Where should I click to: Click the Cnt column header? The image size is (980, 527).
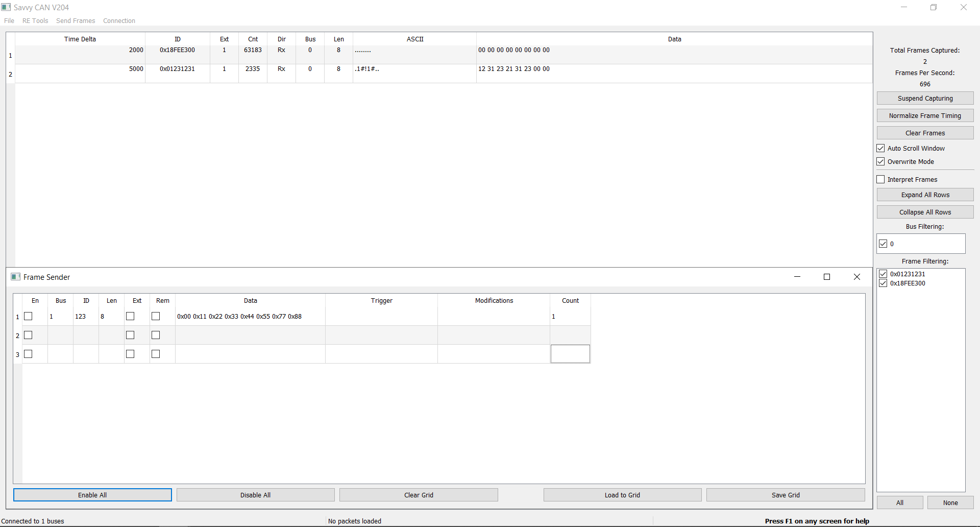point(253,39)
